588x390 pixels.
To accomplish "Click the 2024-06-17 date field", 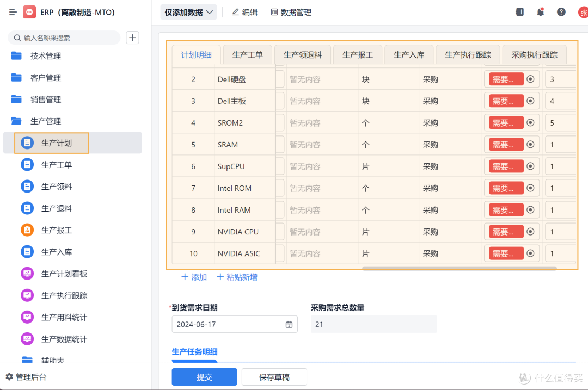I will pyautogui.click(x=234, y=324).
